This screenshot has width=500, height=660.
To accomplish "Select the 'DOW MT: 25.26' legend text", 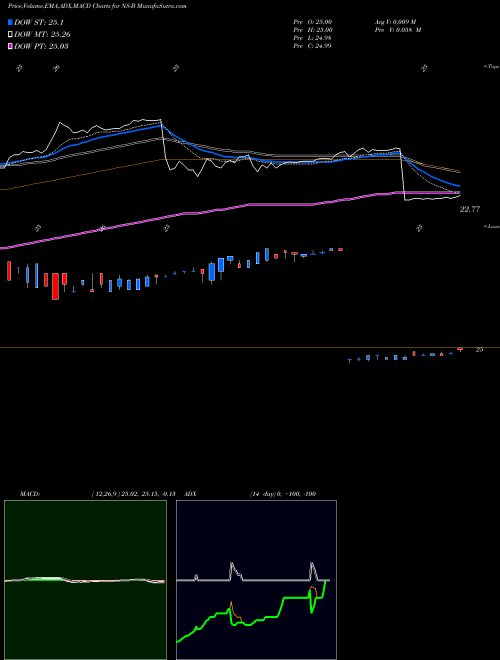I will 42,35.
